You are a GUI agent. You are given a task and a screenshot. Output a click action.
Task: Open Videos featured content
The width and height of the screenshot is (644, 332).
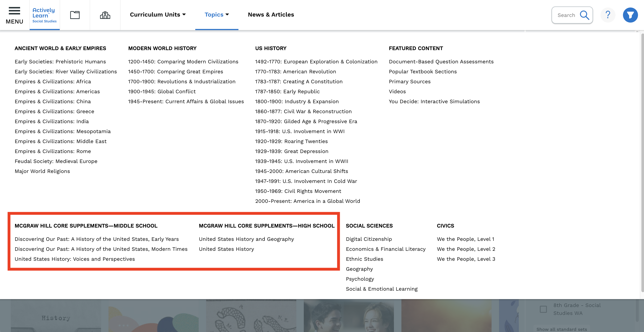click(x=397, y=92)
